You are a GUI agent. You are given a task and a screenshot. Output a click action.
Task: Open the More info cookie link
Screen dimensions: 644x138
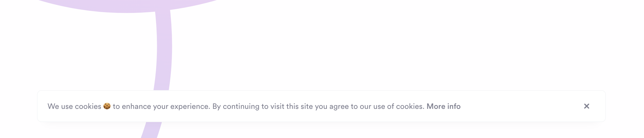pyautogui.click(x=443, y=106)
